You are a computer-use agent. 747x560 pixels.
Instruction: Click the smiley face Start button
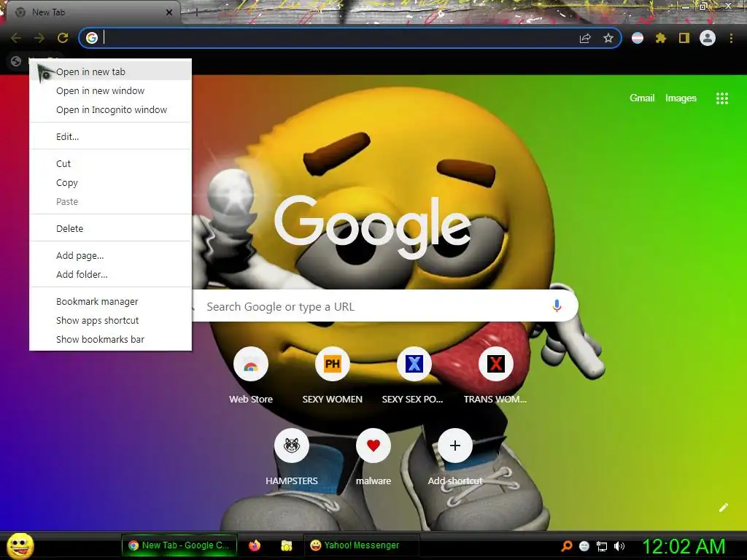pos(20,545)
